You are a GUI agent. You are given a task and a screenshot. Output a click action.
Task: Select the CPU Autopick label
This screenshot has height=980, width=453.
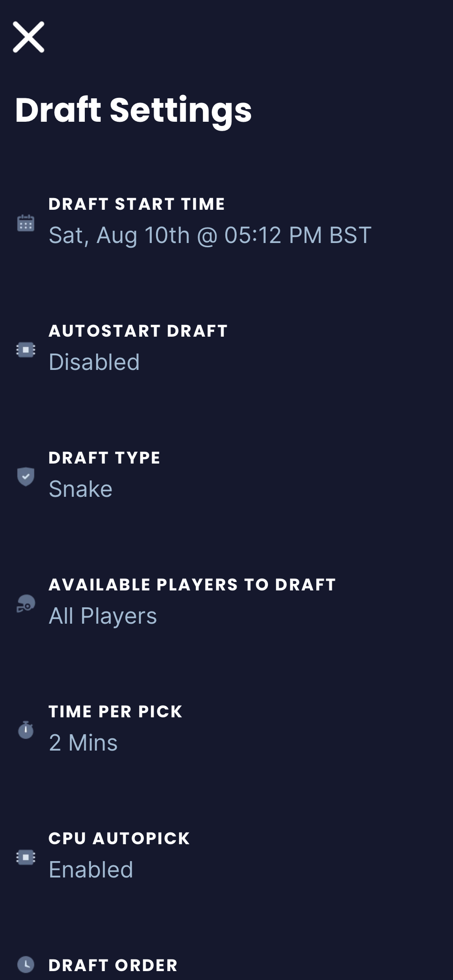119,839
